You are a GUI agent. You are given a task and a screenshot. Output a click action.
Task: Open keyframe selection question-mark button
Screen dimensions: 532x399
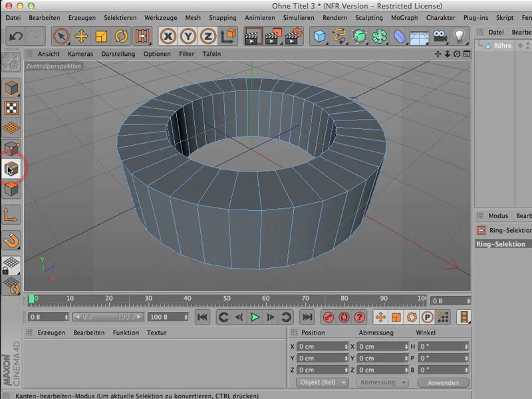coord(360,317)
